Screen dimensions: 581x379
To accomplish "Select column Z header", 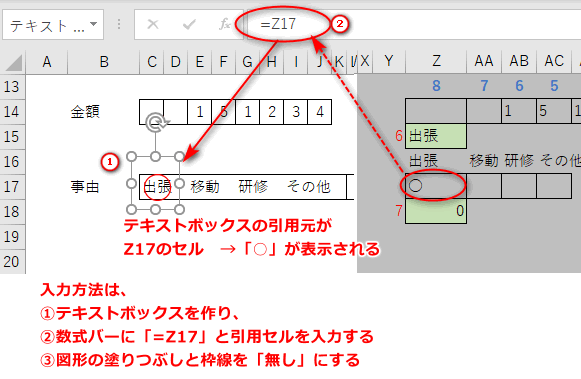I will coord(436,61).
